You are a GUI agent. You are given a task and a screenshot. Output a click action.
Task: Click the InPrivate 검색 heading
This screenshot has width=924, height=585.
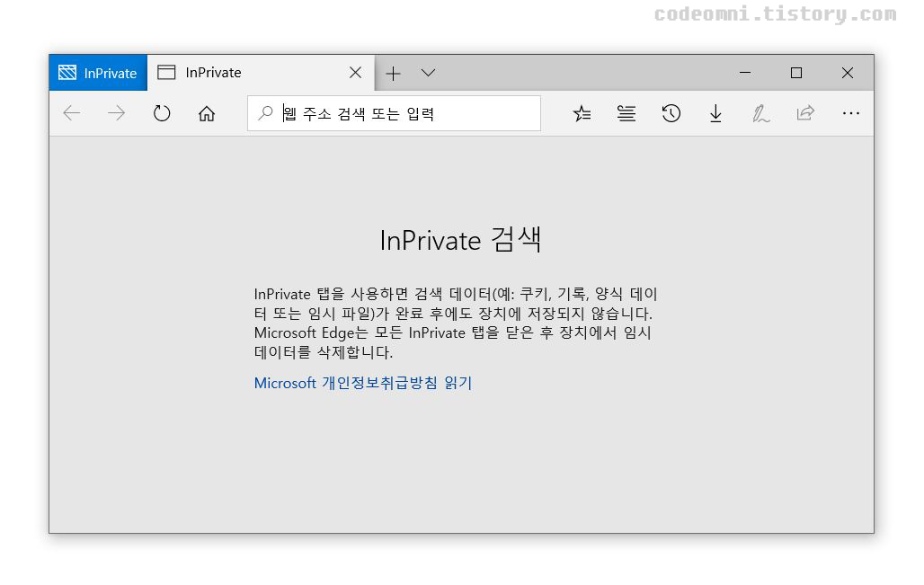(x=460, y=240)
